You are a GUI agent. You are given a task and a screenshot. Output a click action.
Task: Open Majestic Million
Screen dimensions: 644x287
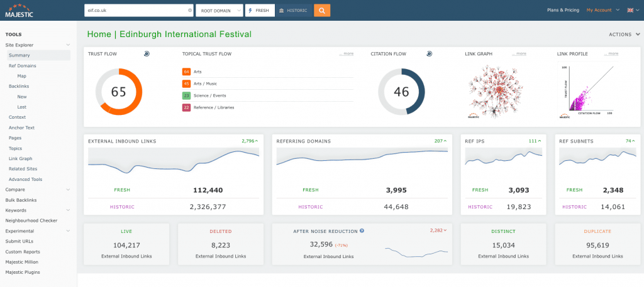(x=22, y=262)
